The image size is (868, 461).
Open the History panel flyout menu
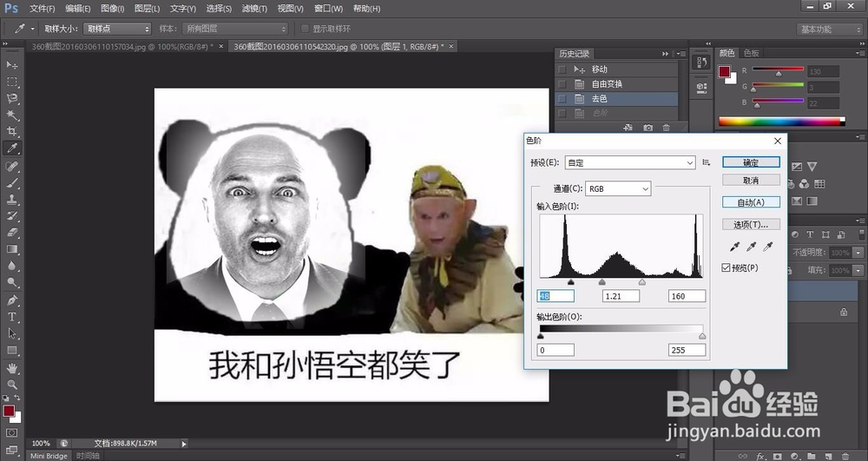coord(681,54)
